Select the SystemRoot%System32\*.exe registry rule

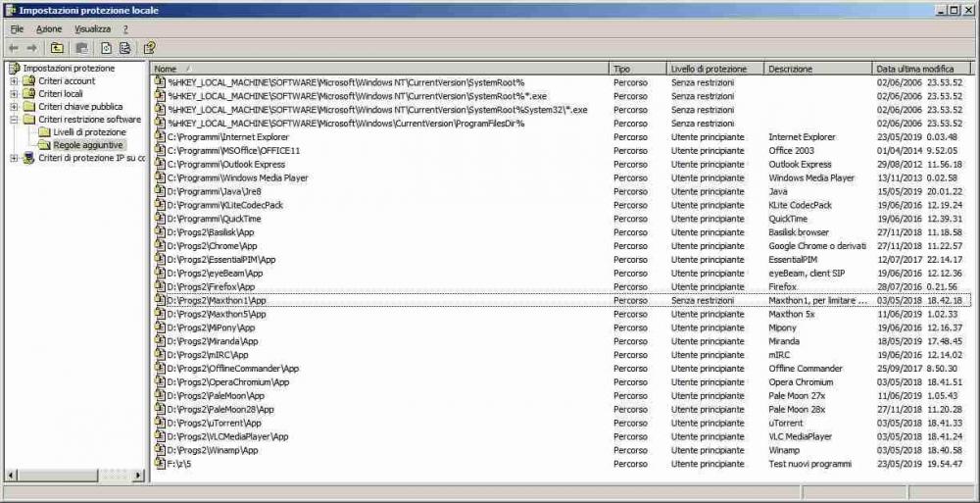coord(377,110)
